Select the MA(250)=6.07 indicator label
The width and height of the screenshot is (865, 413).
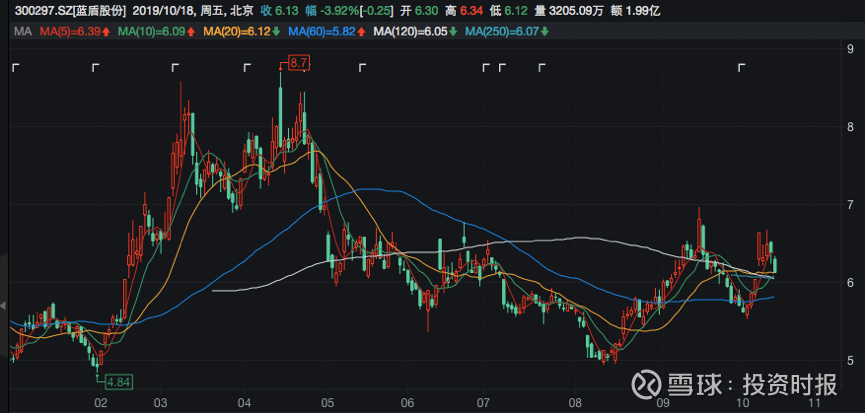[508, 32]
